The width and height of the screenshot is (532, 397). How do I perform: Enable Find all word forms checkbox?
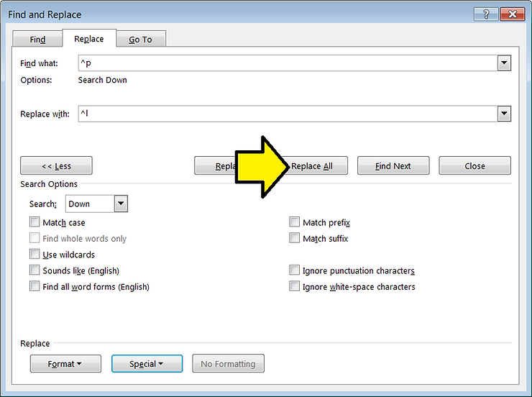(35, 286)
